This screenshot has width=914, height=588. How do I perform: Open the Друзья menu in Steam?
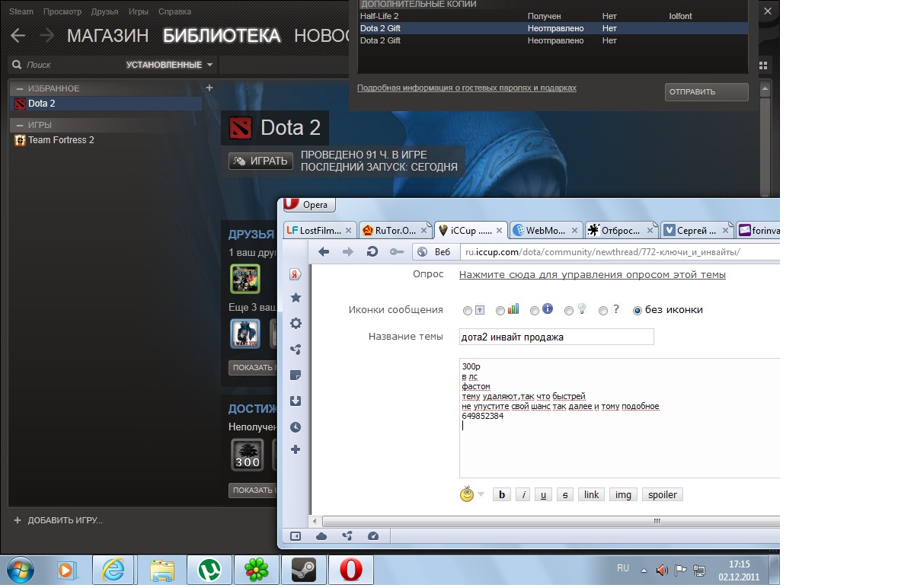point(104,12)
